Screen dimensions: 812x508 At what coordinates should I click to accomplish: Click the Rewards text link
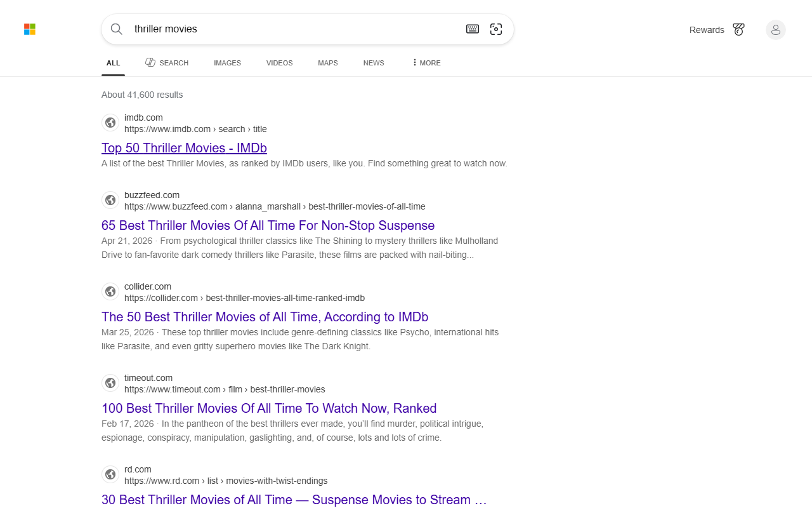pyautogui.click(x=707, y=30)
